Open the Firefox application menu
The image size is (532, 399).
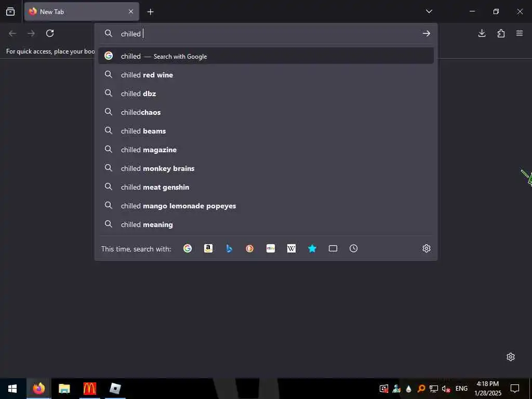coord(520,33)
